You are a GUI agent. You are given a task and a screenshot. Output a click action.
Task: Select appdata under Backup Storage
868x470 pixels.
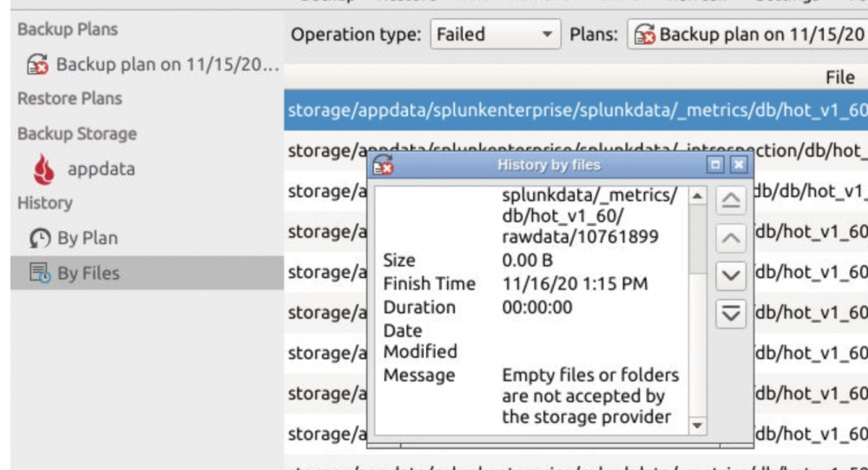click(102, 169)
